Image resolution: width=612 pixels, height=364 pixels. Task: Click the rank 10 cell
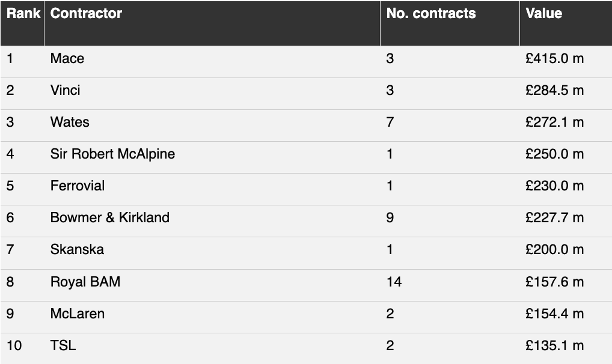click(x=14, y=345)
